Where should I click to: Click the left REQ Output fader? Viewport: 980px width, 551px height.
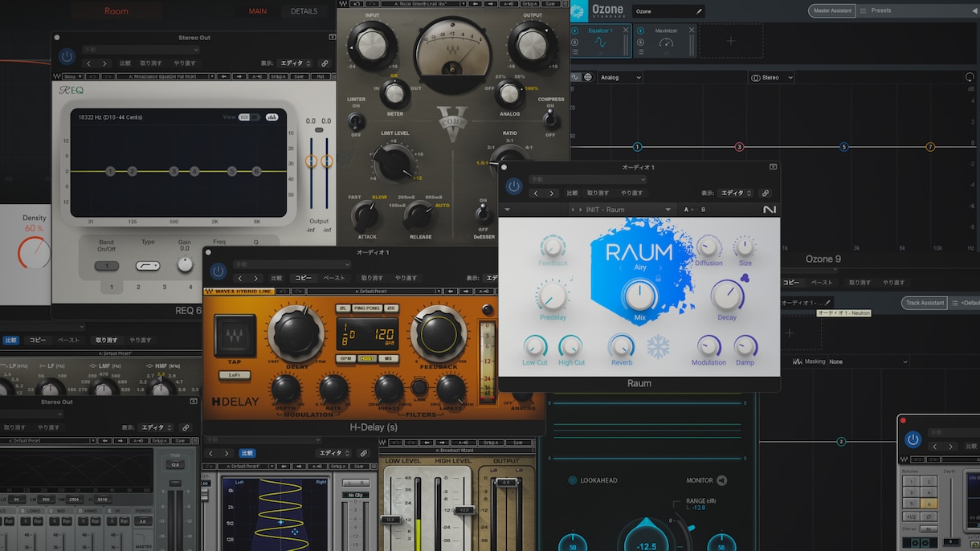point(312,161)
